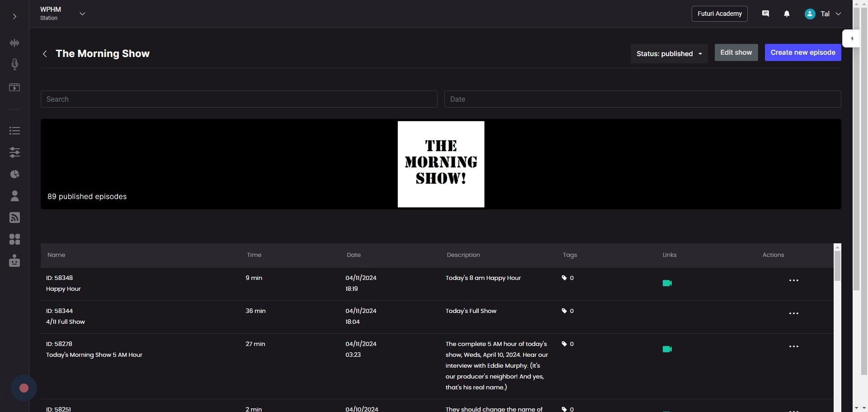
Task: Click the notifications bell icon
Action: [x=787, y=14]
